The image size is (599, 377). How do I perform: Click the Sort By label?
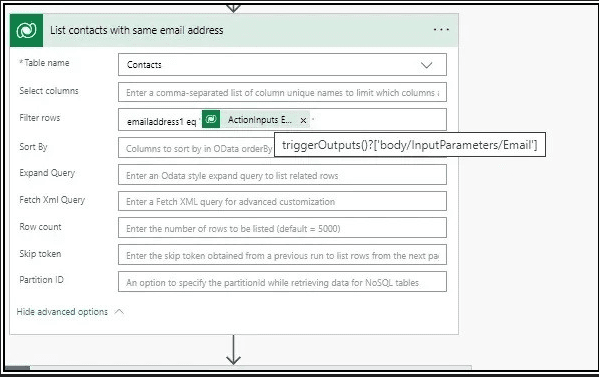[33, 147]
